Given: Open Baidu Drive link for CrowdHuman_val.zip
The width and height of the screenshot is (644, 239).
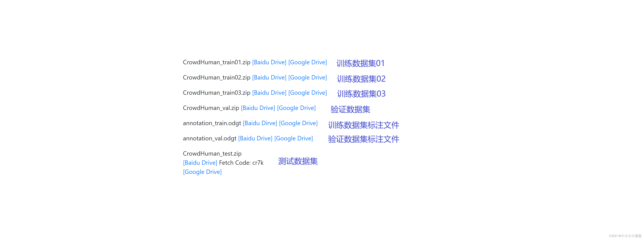Looking at the screenshot, I should tap(258, 108).
